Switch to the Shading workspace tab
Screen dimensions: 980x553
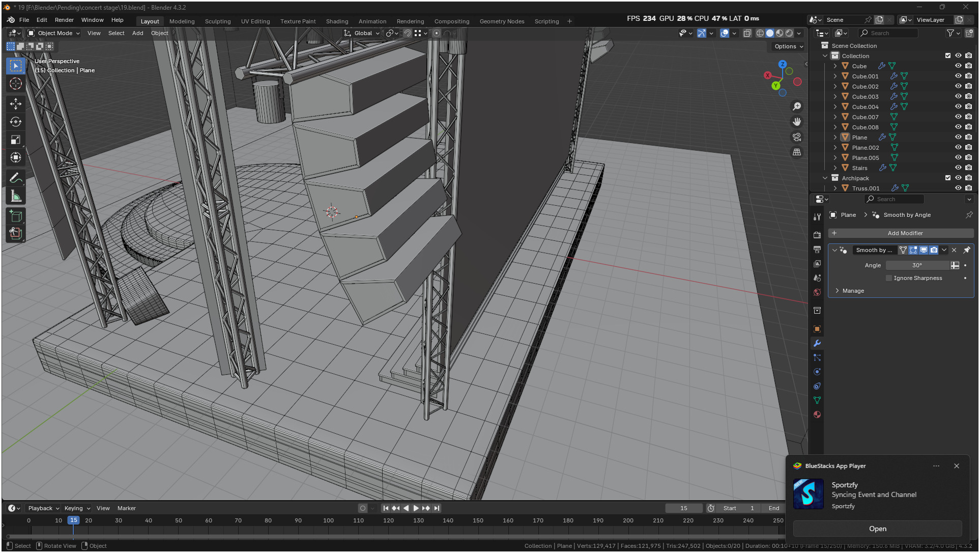point(337,21)
